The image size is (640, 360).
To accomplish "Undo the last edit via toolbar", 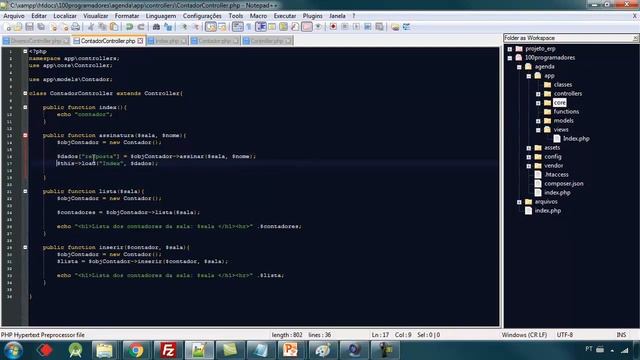I will 129,27.
